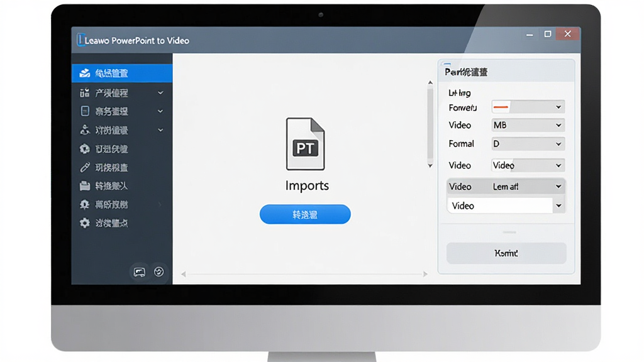The image size is (644, 362).
Task: Expand the chevron beside the person sidebar item
Action: coord(160,130)
